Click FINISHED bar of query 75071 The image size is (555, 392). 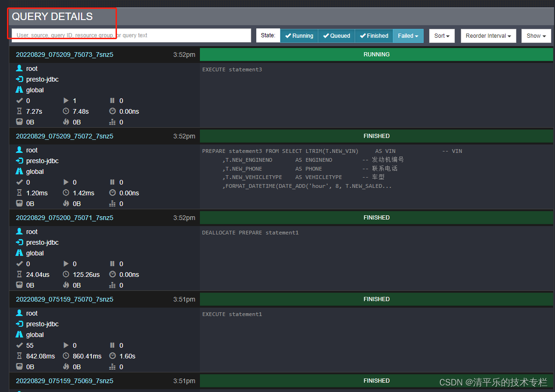pos(376,217)
